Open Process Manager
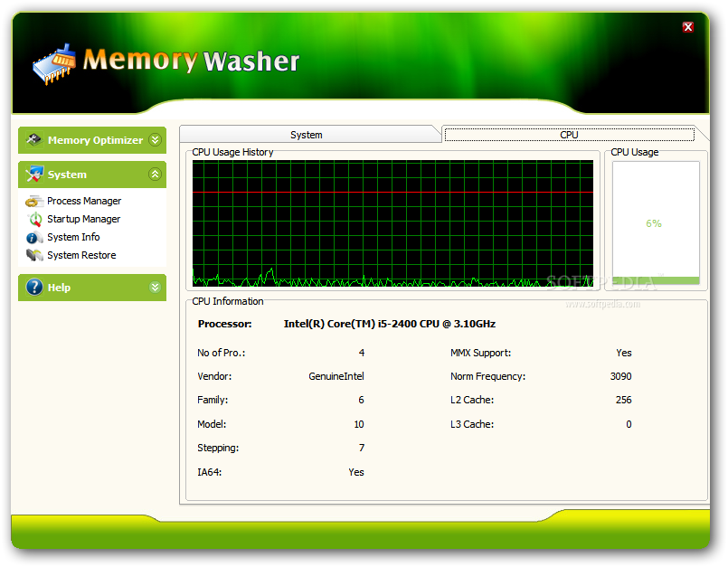Image resolution: width=728 pixels, height=567 pixels. coord(84,201)
